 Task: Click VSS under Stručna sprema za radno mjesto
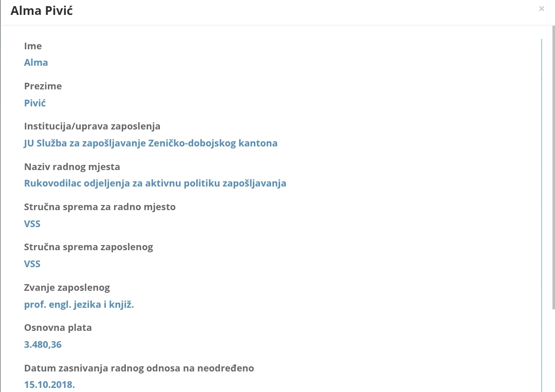tap(32, 223)
